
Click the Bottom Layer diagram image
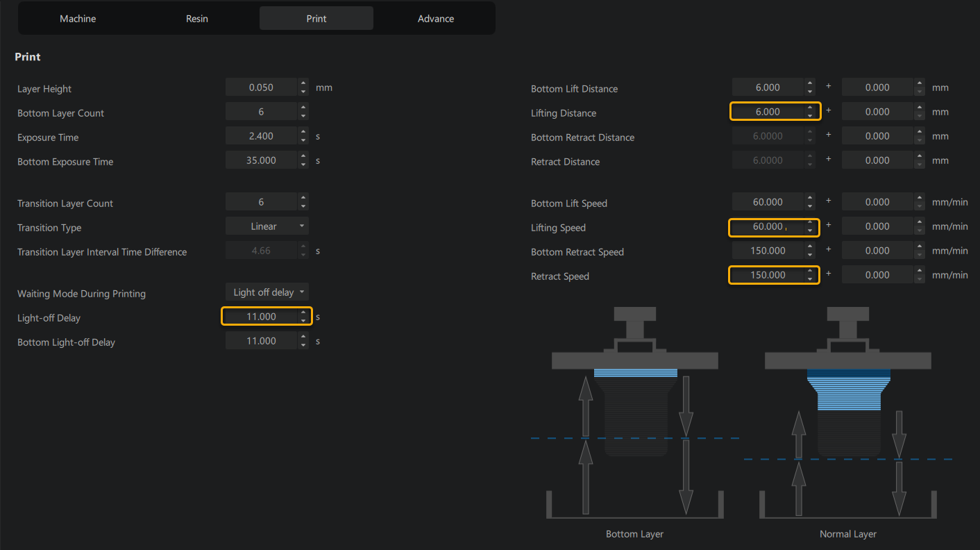634,413
